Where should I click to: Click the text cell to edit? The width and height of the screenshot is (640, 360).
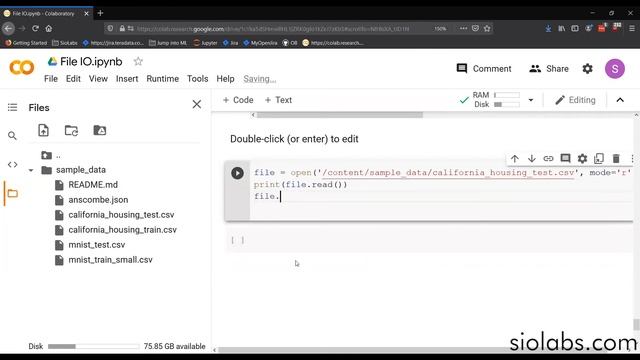pos(294,139)
